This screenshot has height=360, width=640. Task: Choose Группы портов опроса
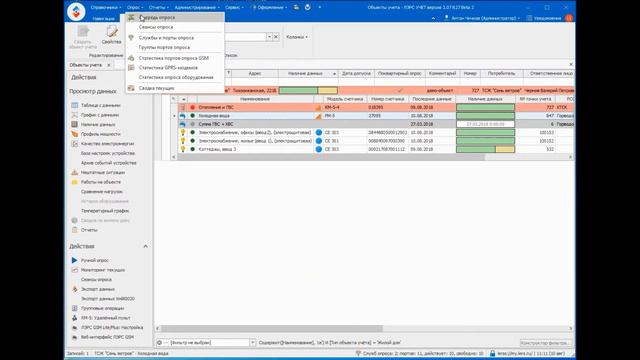coord(175,47)
